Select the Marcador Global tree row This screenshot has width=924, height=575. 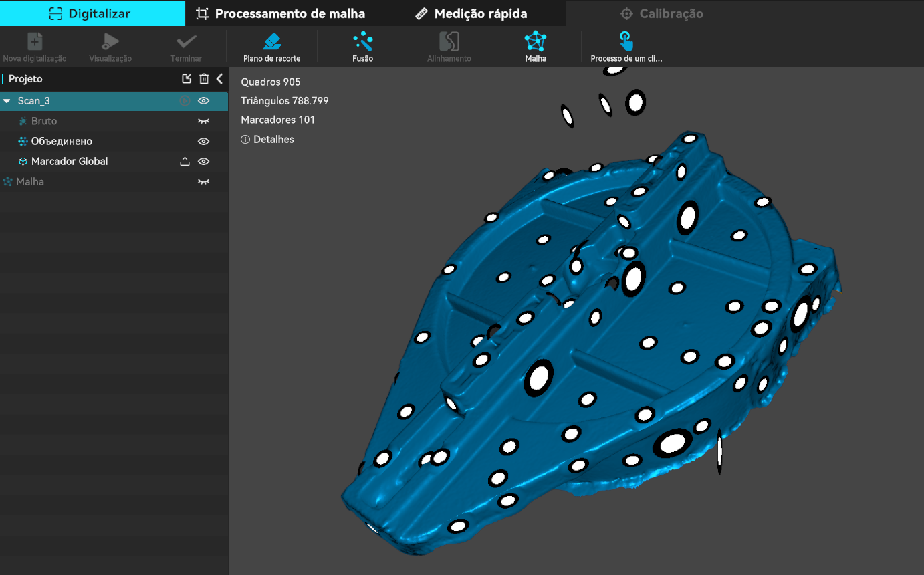point(114,161)
